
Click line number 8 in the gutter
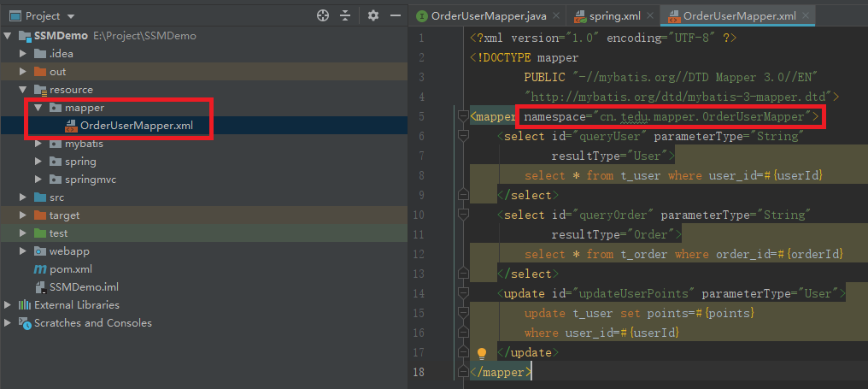coord(422,175)
